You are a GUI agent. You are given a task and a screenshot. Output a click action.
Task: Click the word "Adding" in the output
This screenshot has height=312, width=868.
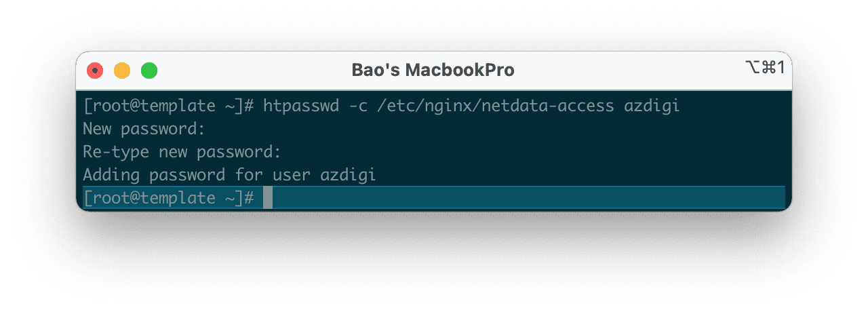112,175
